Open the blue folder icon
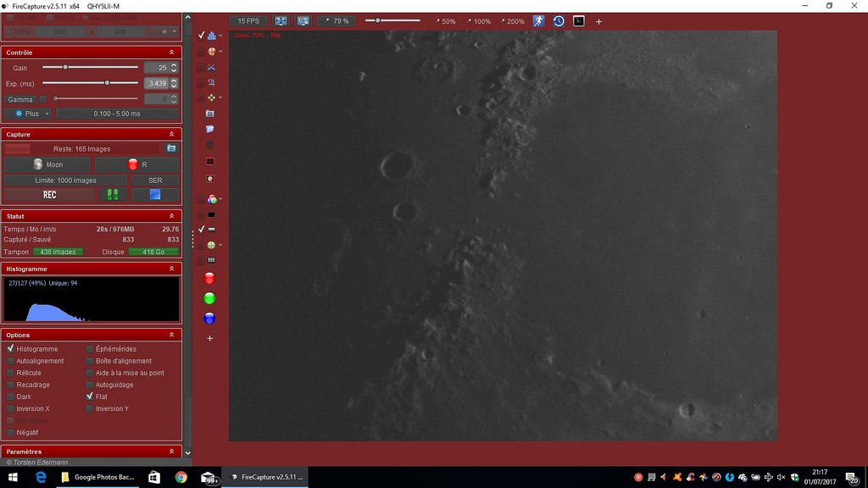Screen dimensions: 868x488 (210, 129)
